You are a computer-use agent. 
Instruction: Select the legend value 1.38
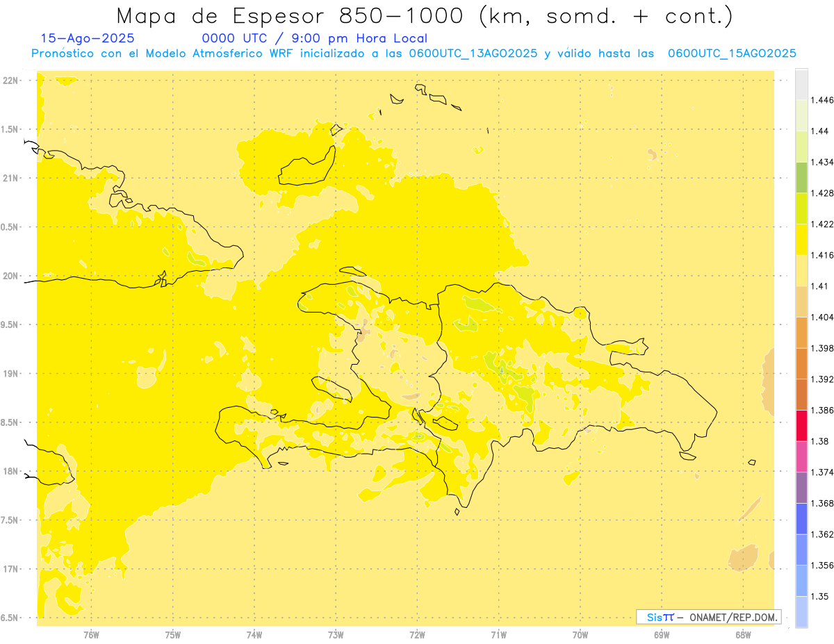pos(819,441)
